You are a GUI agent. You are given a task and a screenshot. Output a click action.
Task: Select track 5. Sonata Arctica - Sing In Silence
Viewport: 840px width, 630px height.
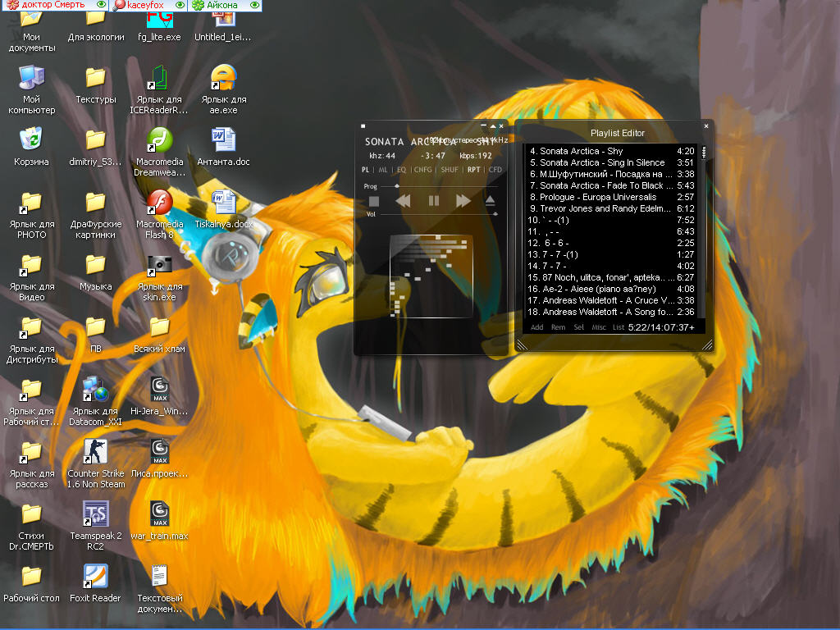(611, 162)
